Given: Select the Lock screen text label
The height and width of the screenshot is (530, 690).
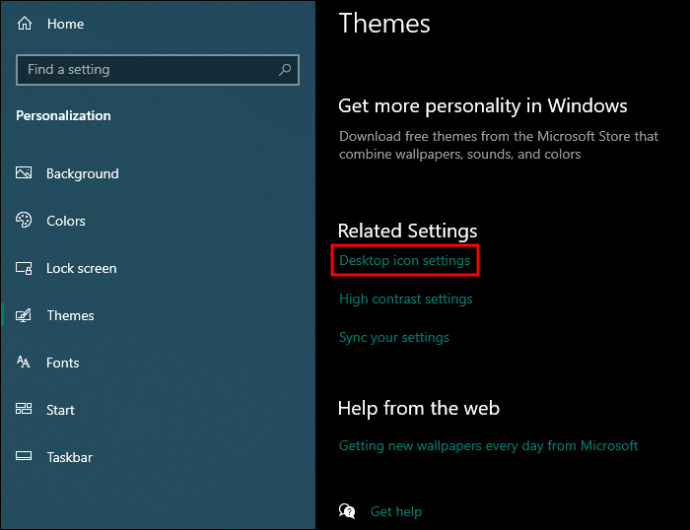Looking at the screenshot, I should pos(81,269).
